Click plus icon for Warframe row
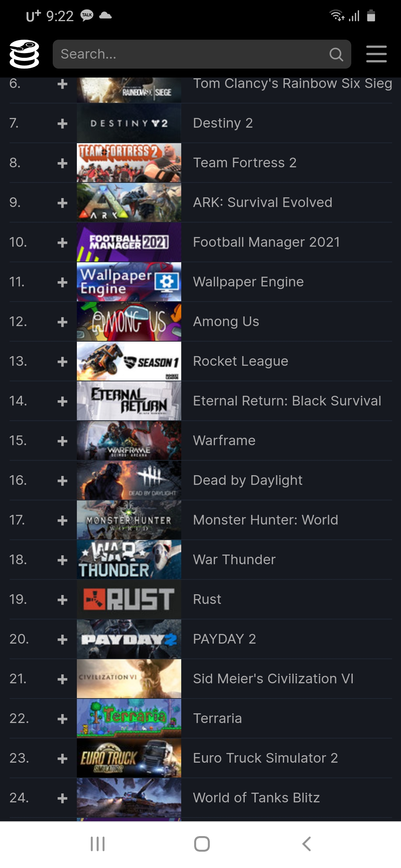Viewport: 401px width, 868px height. [x=62, y=441]
